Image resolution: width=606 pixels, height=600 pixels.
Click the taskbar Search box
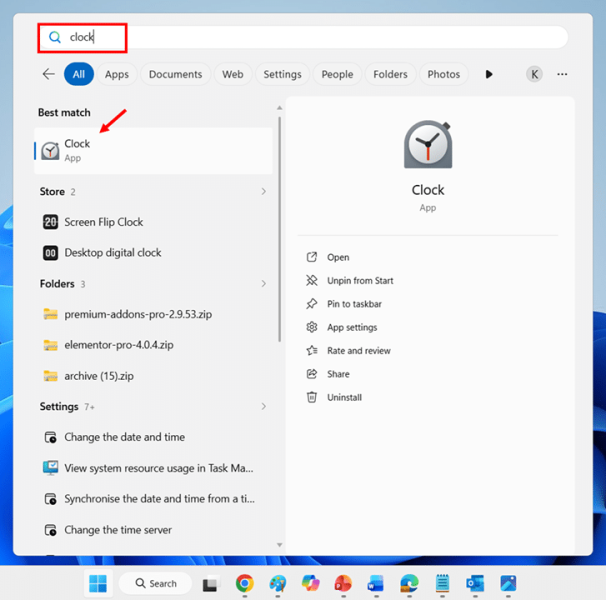pyautogui.click(x=155, y=583)
